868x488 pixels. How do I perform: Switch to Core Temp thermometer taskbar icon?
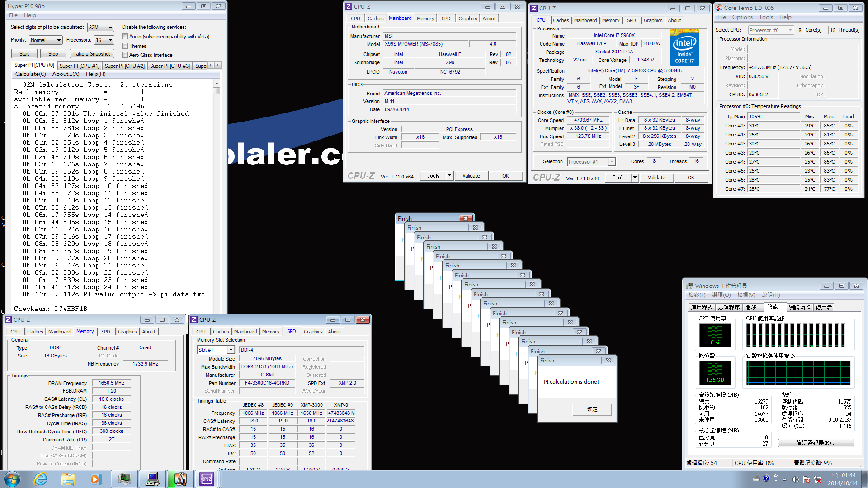click(179, 479)
